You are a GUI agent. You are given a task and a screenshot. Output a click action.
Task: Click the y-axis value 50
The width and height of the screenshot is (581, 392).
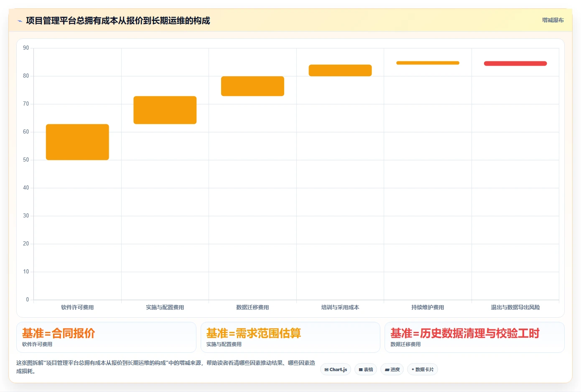(x=26, y=160)
